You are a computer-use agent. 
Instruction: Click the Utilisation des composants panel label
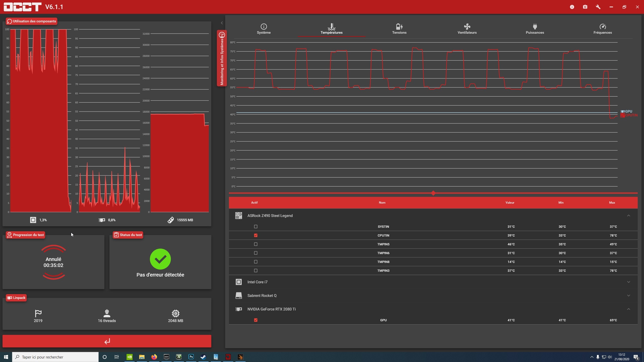tap(31, 21)
